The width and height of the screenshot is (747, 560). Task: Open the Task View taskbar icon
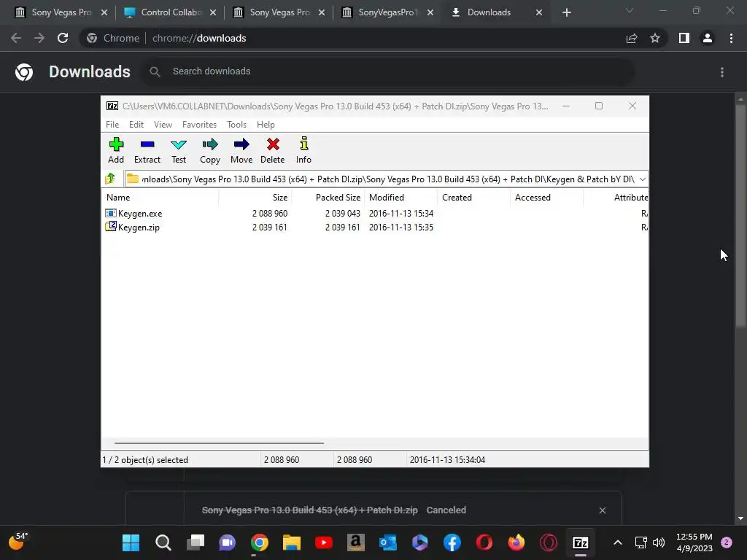click(196, 542)
